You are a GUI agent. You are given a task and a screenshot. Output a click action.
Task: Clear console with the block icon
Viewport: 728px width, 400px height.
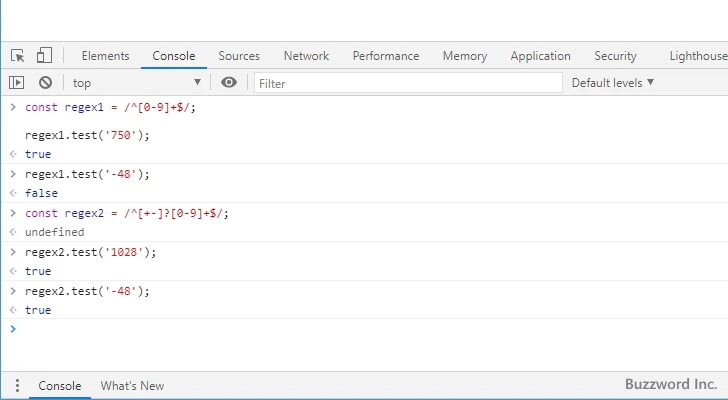pos(45,83)
